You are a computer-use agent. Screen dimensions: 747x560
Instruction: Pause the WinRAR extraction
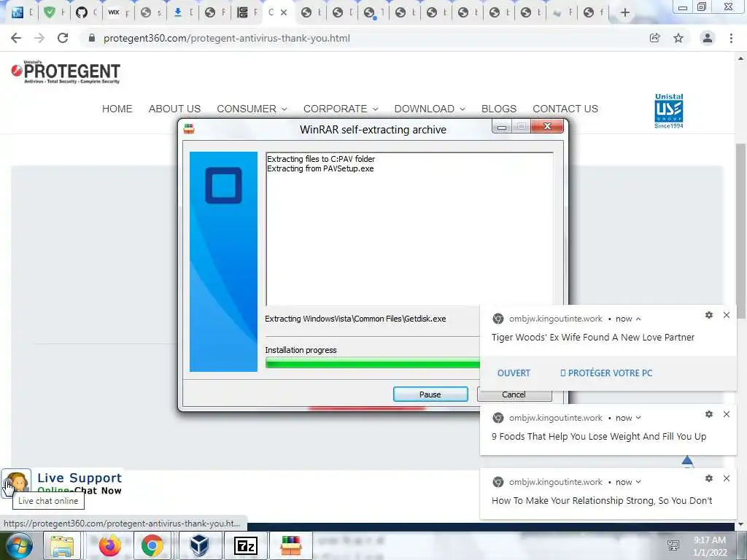click(430, 394)
